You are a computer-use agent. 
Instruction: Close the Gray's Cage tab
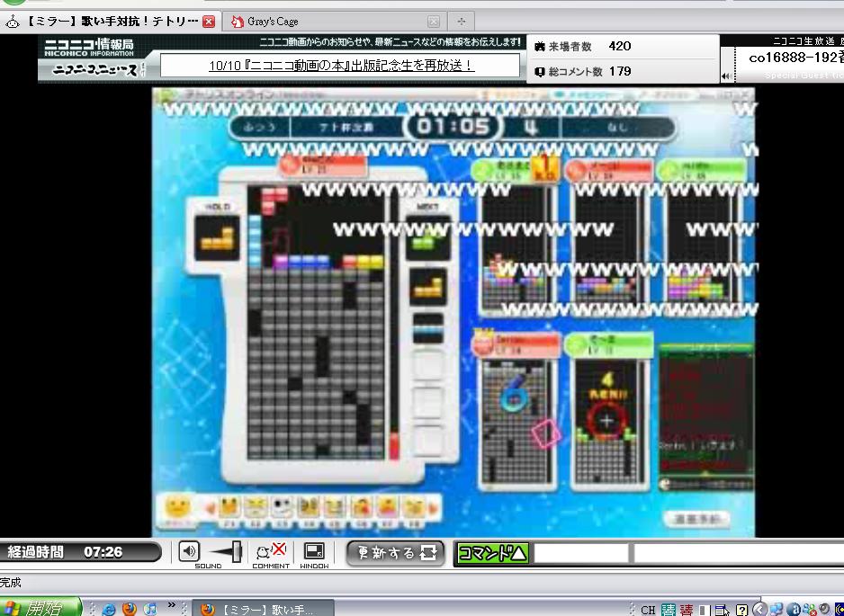coord(434,22)
